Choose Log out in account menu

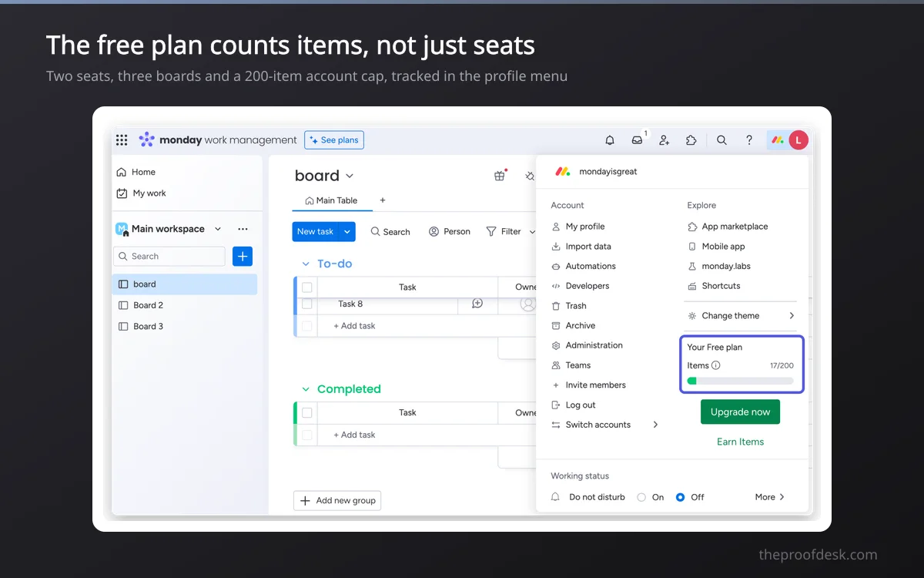click(574, 405)
